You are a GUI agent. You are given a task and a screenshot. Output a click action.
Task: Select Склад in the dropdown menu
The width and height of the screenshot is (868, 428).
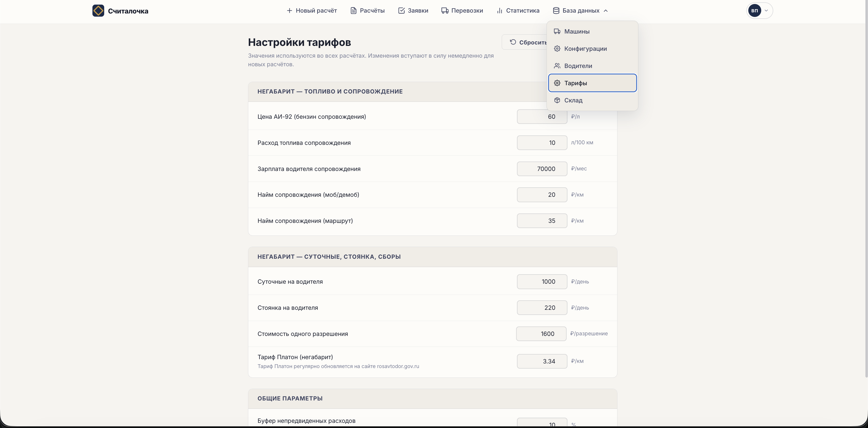(x=592, y=100)
